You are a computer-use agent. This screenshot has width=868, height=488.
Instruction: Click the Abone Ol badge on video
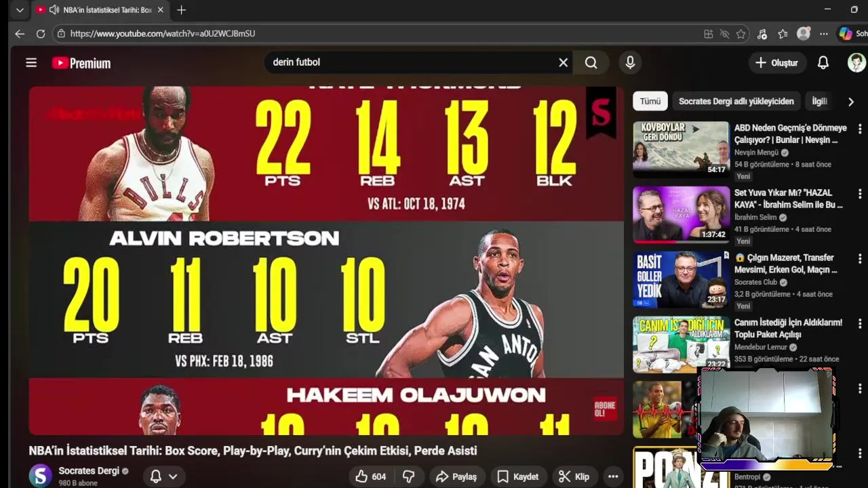point(605,409)
